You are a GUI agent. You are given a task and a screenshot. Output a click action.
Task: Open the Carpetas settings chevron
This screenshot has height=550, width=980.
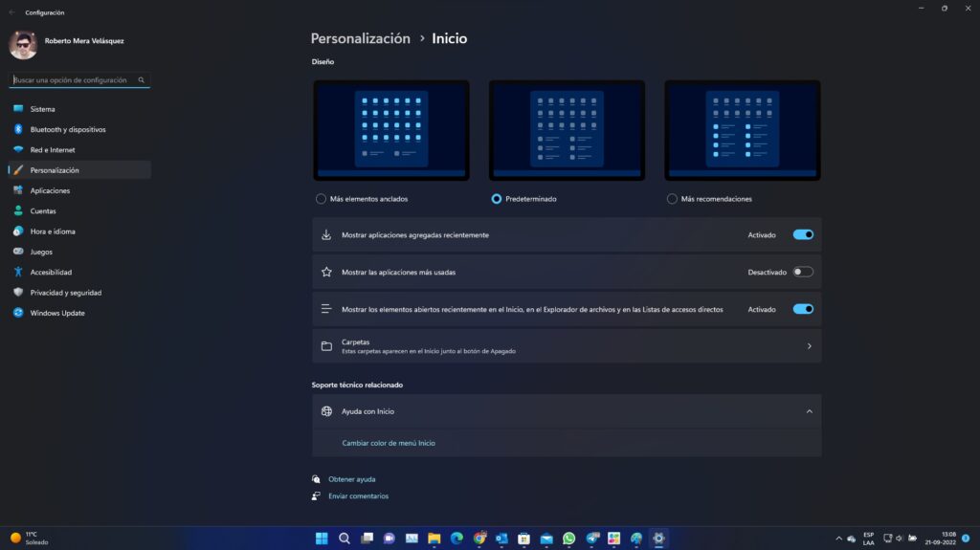809,346
